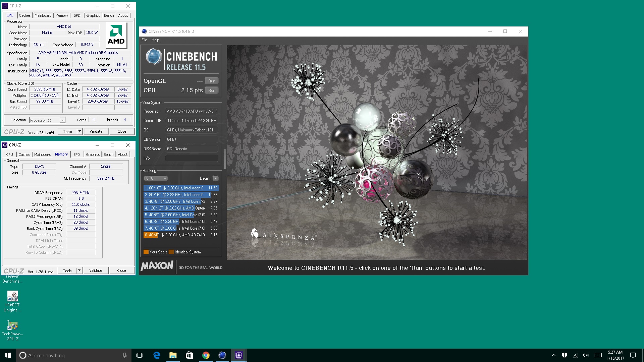The width and height of the screenshot is (644, 362).
Task: Click the MAXON logo in Cinebench
Action: coord(157,266)
